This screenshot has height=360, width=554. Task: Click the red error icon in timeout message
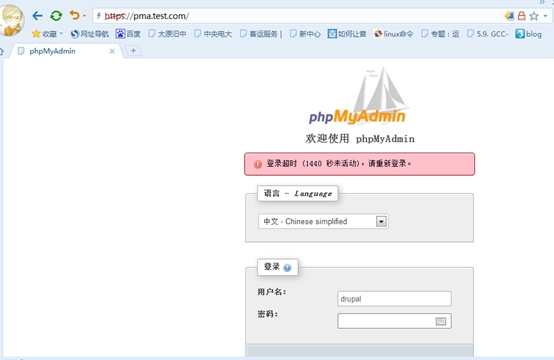tap(258, 164)
